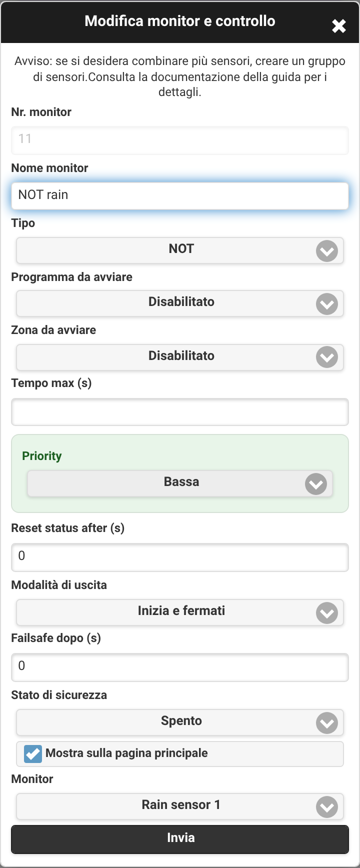Click the Priority dropdown arrow icon
Image resolution: width=360 pixels, height=868 pixels.
click(x=316, y=484)
